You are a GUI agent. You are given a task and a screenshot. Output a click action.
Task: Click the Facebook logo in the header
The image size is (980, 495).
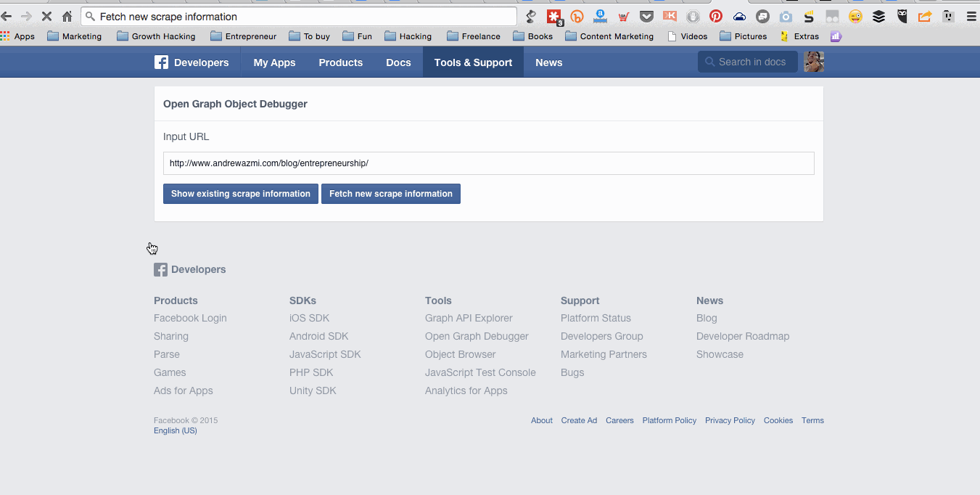[161, 62]
